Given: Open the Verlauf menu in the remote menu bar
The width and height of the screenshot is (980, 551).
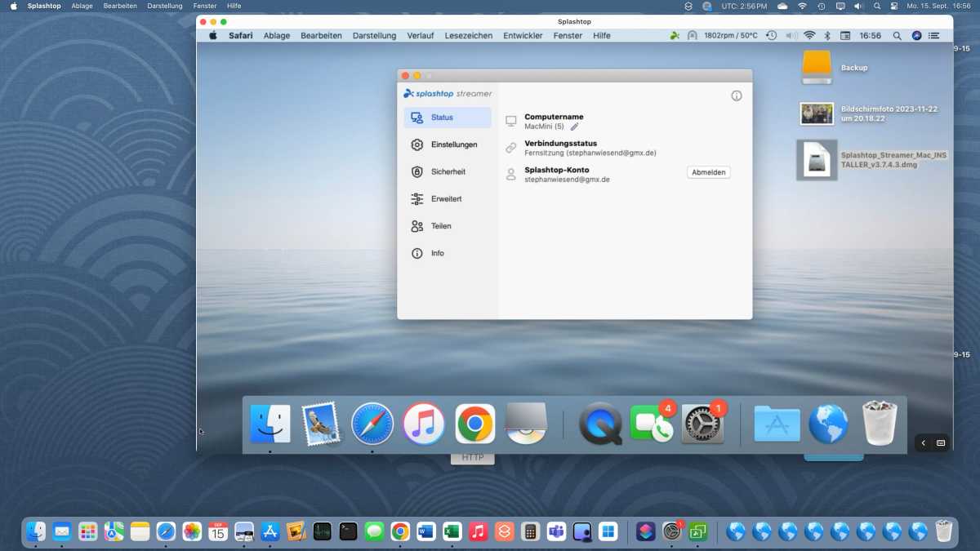Looking at the screenshot, I should point(421,35).
